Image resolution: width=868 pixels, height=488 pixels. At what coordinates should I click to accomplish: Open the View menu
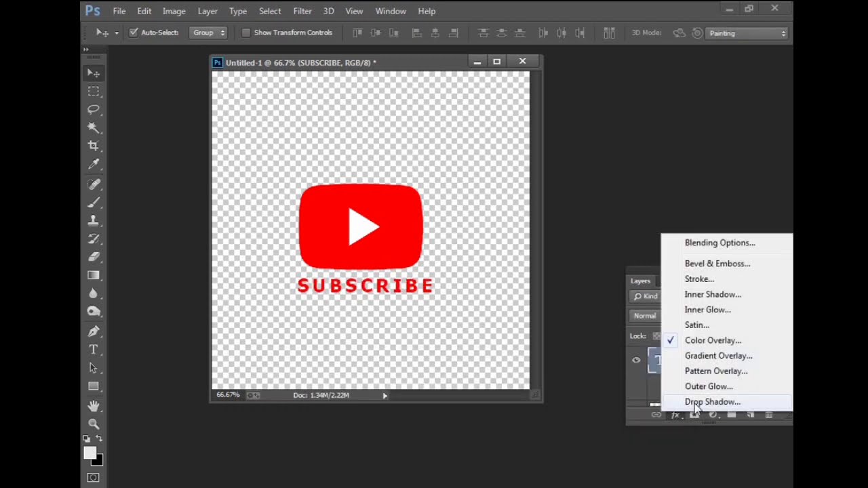[x=354, y=11]
